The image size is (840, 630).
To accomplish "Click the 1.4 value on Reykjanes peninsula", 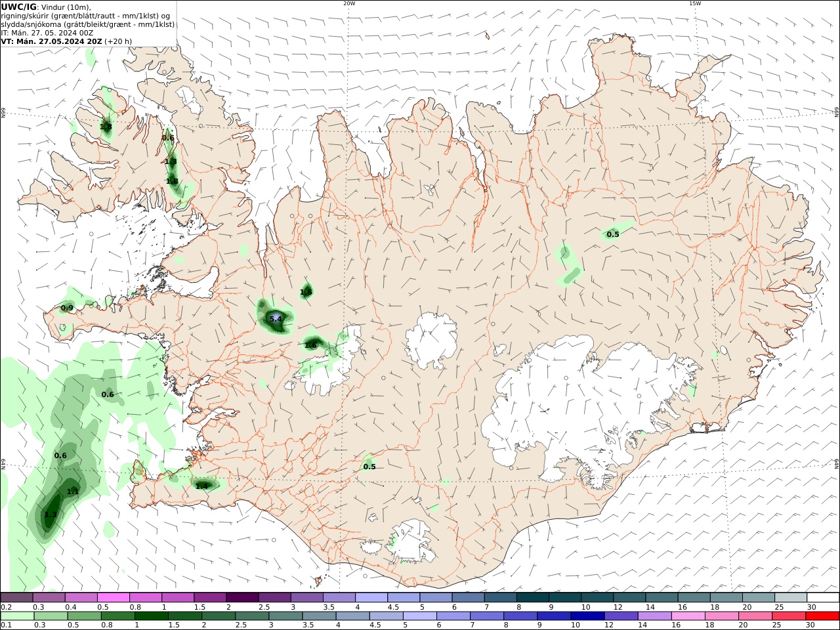I will 201,486.
